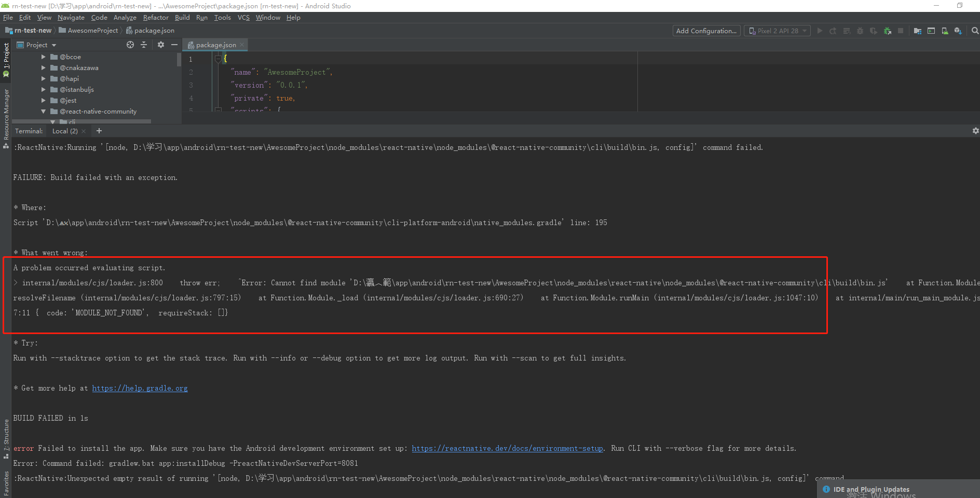The height and width of the screenshot is (498, 980).
Task: Click Apply Changes and Restart Activity icon
Action: click(833, 31)
